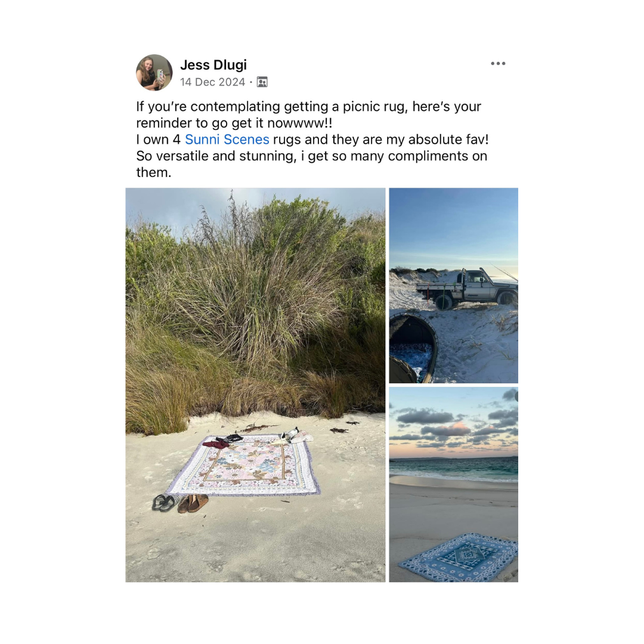Open the sunset beach photo with clouds
Image resolution: width=644 pixels, height=644 pixels.
453,485
